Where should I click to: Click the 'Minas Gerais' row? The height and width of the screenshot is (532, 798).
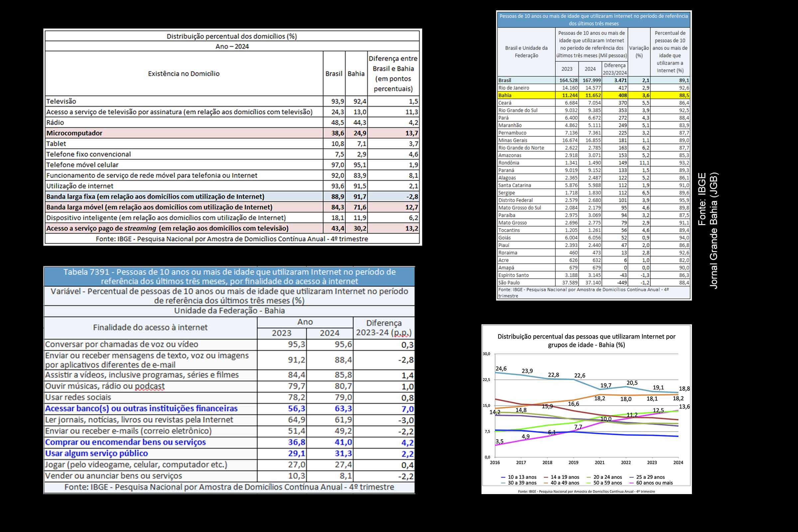click(594, 140)
